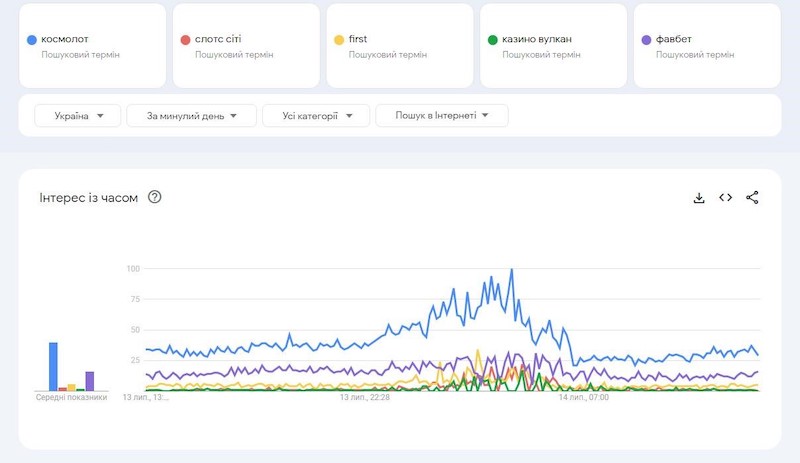Select the first search term card
Viewport: 800px width, 463px height.
pyautogui.click(x=400, y=46)
